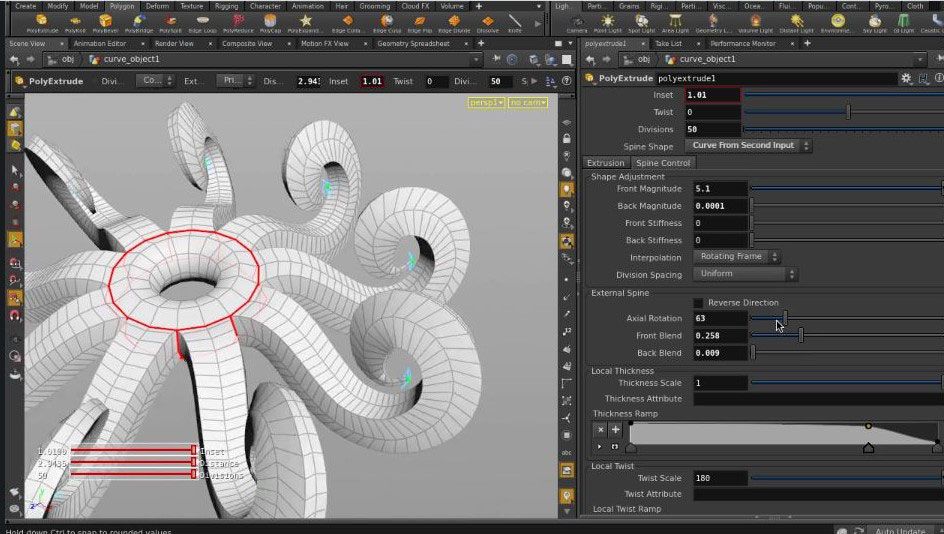This screenshot has height=534, width=944.
Task: Open the no cam camera menu
Action: 528,103
